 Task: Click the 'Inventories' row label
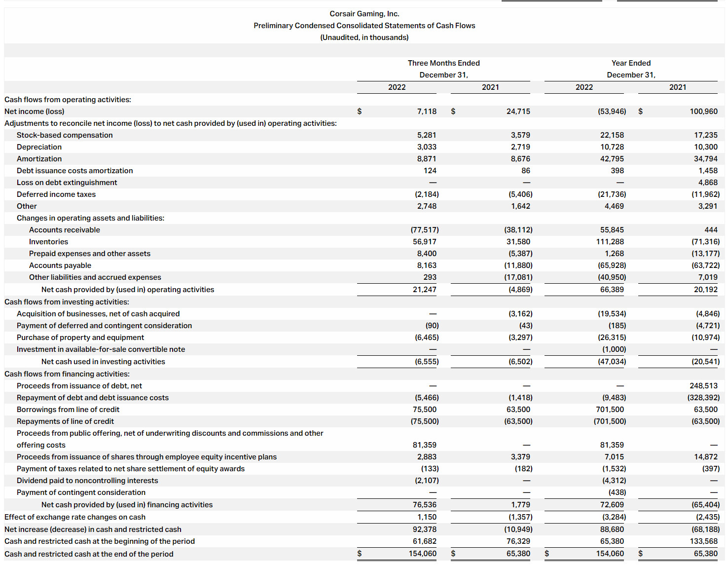point(48,242)
